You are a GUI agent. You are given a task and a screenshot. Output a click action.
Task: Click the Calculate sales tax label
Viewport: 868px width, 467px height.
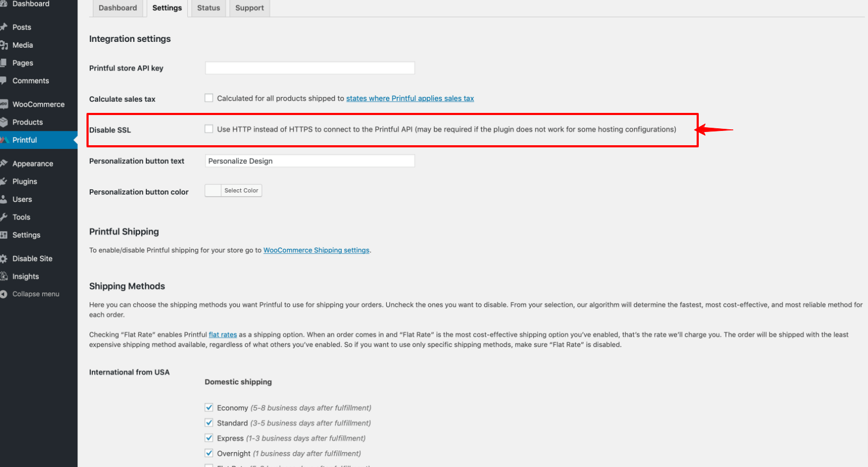[123, 99]
